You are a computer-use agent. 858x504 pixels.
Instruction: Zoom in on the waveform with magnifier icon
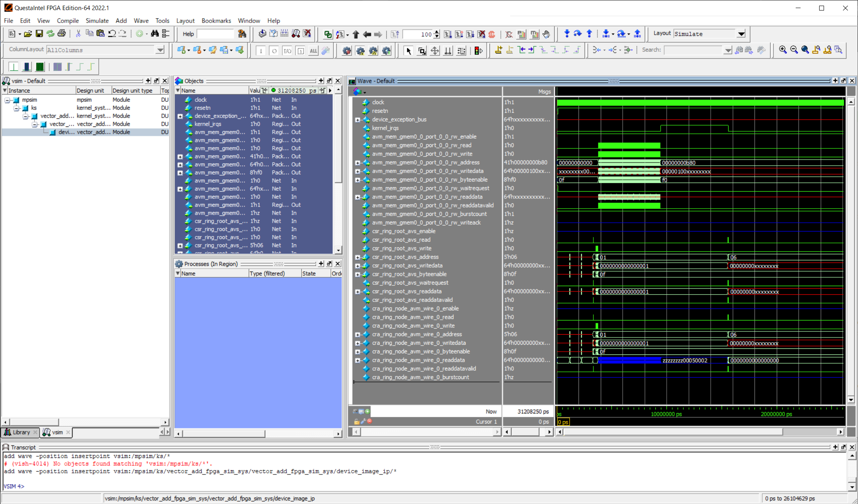pos(782,50)
